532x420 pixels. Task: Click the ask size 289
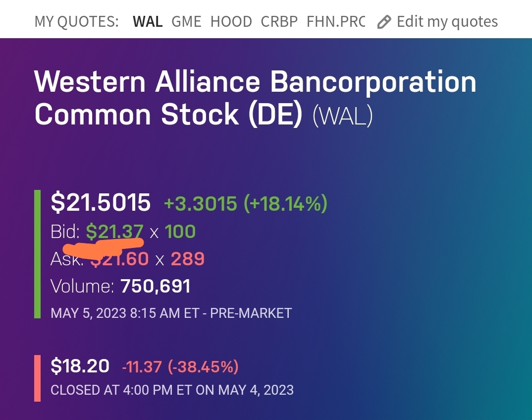tap(187, 259)
